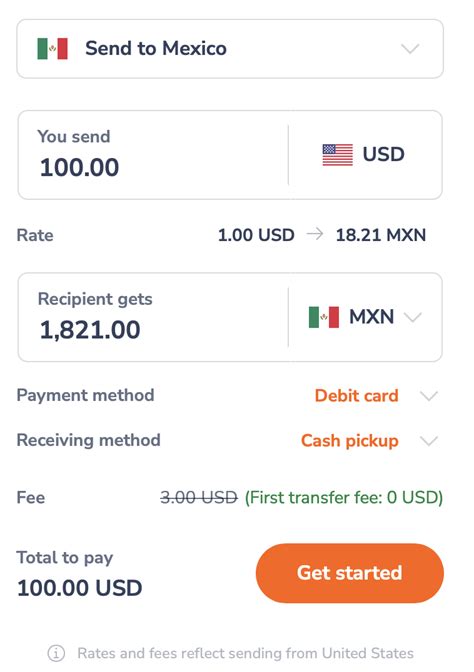Select the Cash pickup receiving option
This screenshot has width=474, height=672.
pos(350,441)
